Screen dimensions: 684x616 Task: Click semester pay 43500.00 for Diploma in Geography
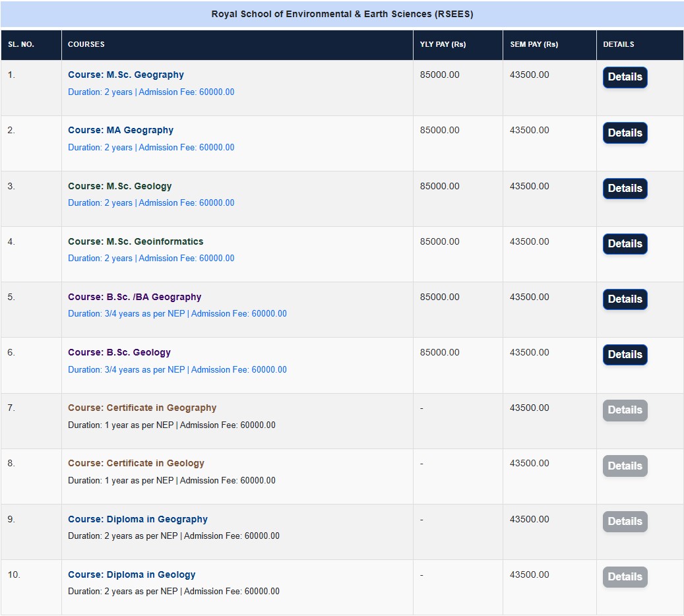tap(529, 519)
